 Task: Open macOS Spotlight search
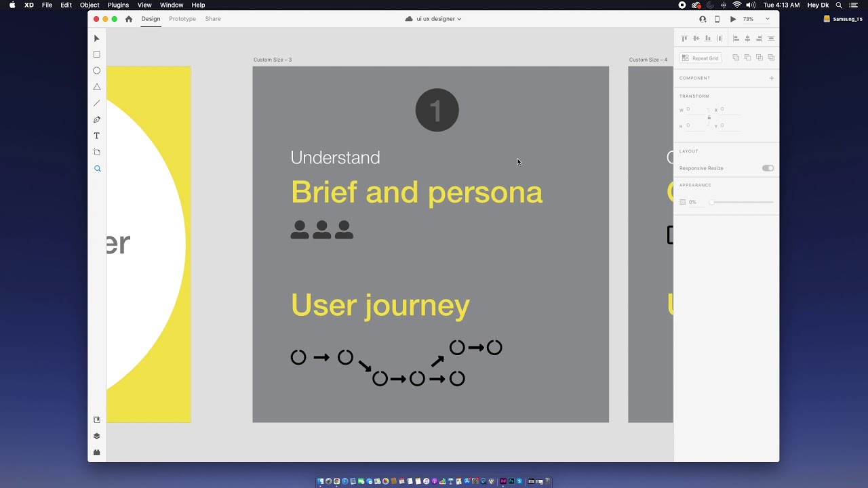(x=839, y=5)
